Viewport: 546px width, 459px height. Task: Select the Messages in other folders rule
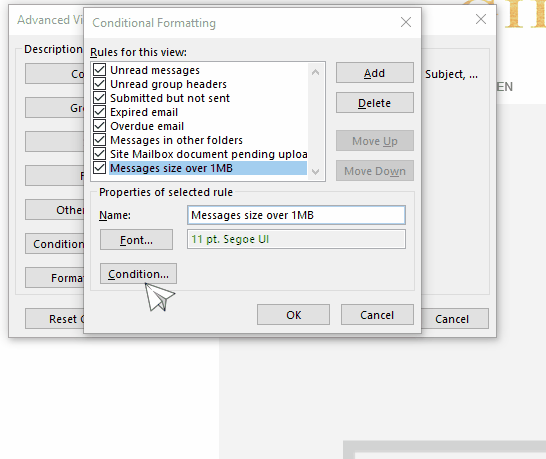[x=176, y=140]
